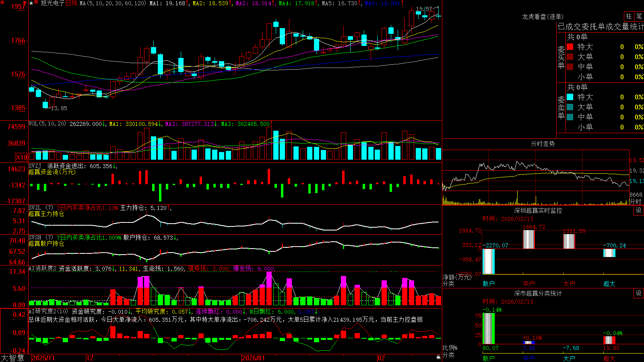Switch 龙虎看盘 to 笔 tick view

coord(639,16)
